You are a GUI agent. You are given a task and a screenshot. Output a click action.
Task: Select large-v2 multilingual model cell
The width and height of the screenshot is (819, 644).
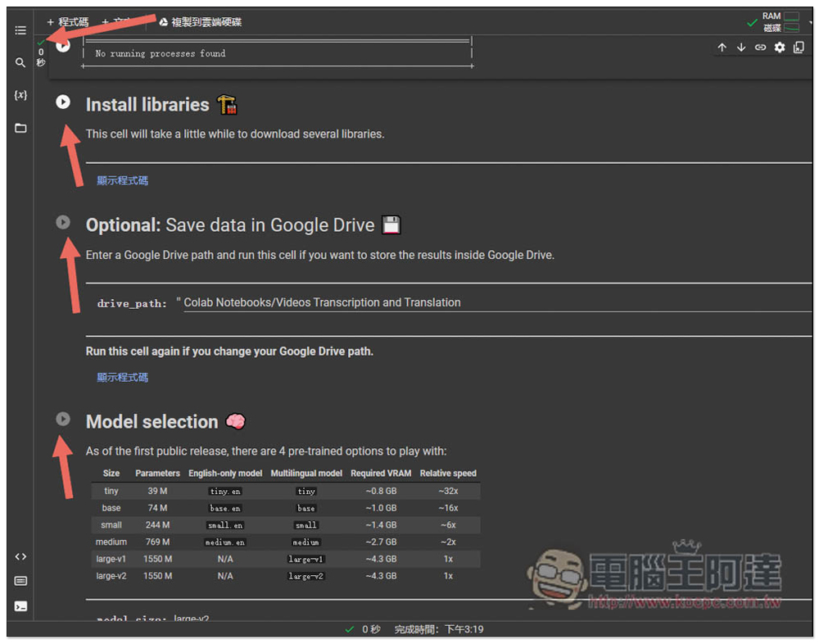[306, 576]
